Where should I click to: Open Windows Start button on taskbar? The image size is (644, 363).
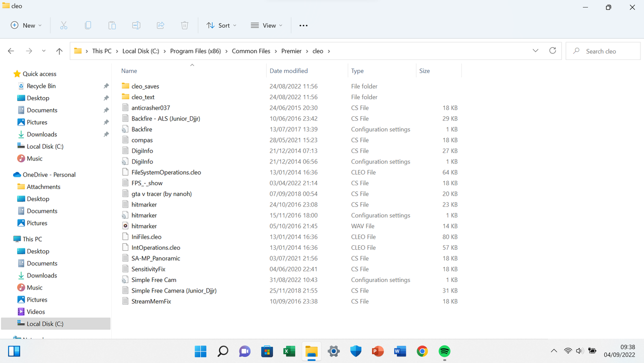pos(200,351)
